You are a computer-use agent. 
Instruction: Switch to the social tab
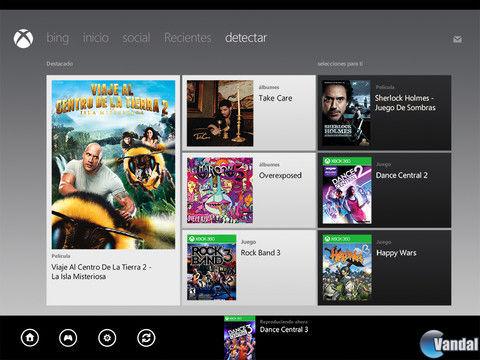[136, 38]
